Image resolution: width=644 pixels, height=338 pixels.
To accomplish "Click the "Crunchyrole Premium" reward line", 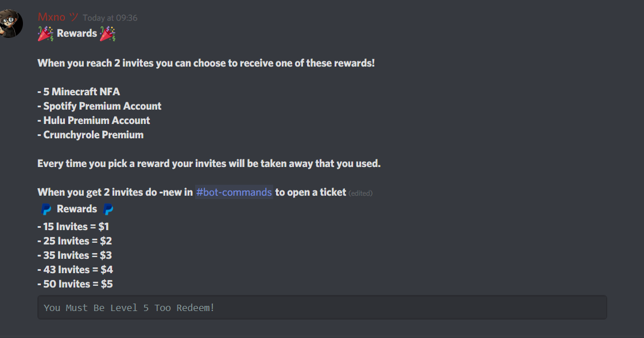I will pyautogui.click(x=91, y=135).
